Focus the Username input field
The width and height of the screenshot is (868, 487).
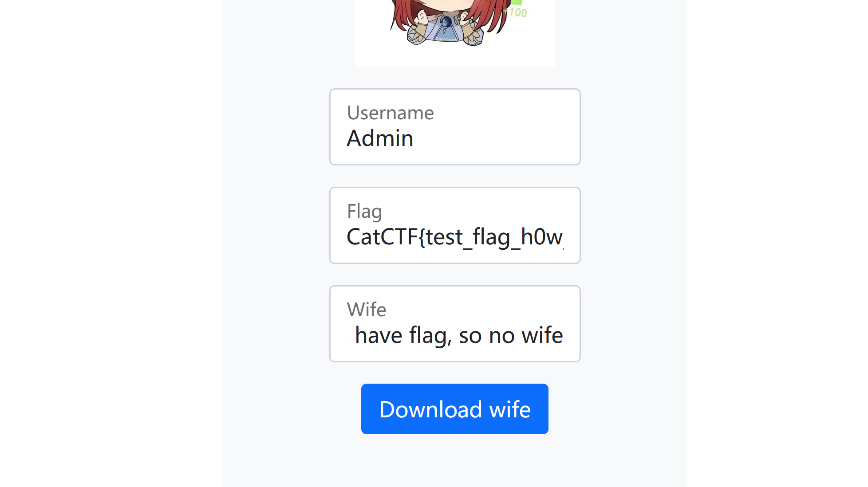coord(454,127)
